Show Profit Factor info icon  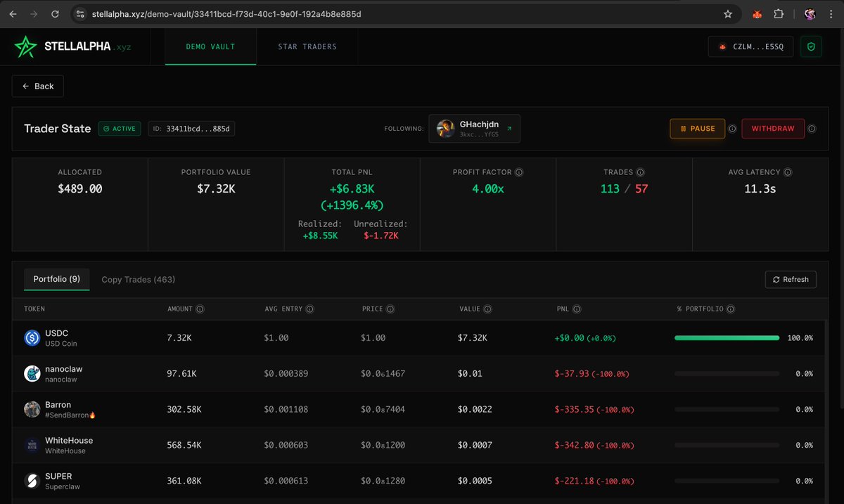click(x=518, y=172)
